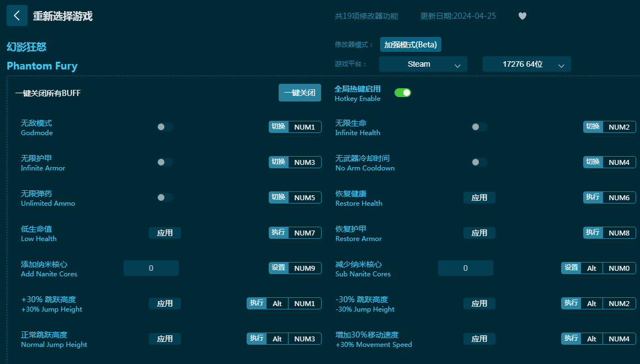Click NUM4 hotkey for No Arm Cooldown
This screenshot has height=364, width=640.
pos(619,162)
